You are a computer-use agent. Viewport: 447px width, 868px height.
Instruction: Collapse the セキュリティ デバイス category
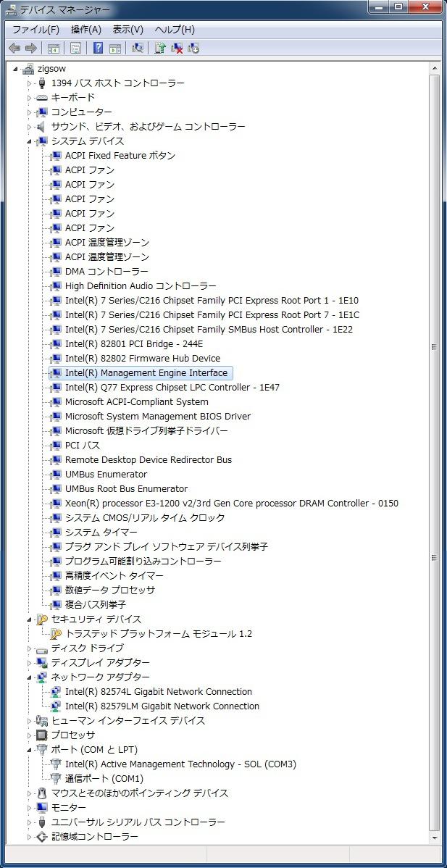(30, 619)
